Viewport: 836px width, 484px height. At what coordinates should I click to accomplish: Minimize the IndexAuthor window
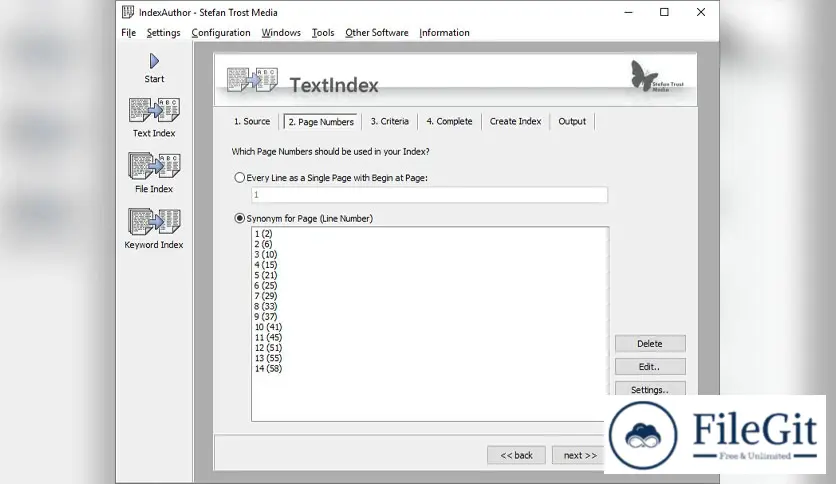[x=629, y=12]
